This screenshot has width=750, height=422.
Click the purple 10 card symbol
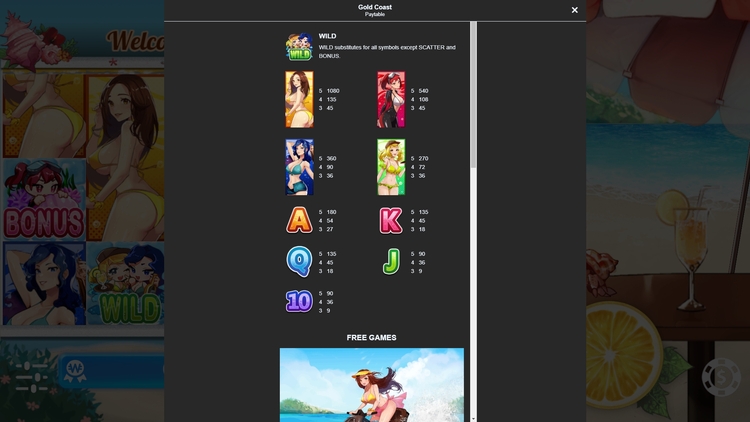(299, 301)
